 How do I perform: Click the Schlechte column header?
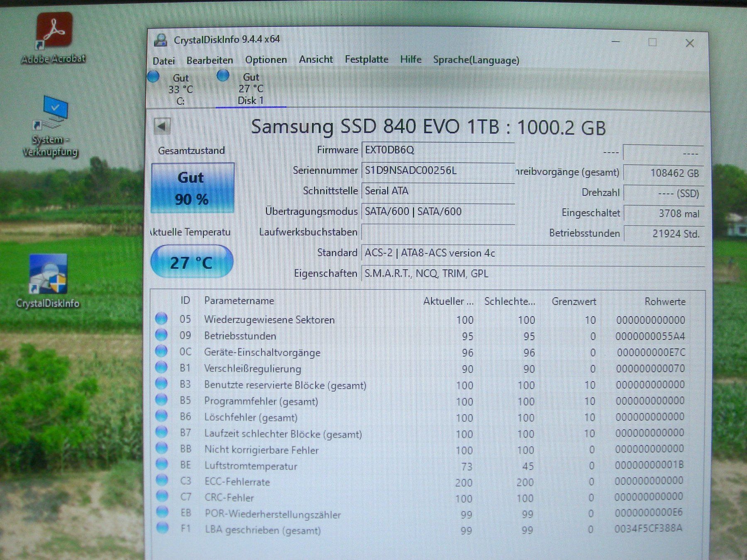510,302
